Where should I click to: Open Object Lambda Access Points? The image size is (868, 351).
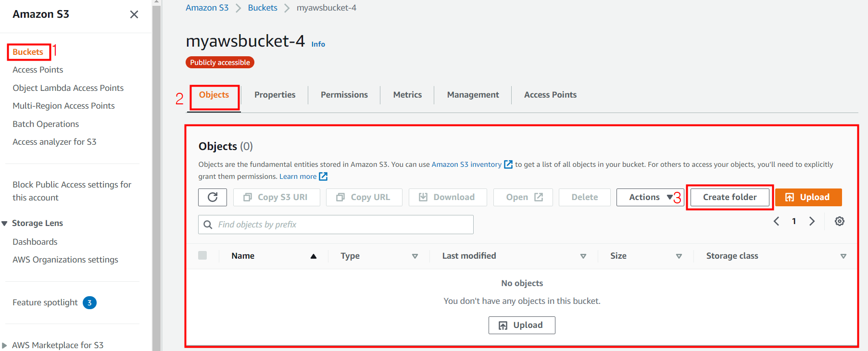pyautogui.click(x=68, y=88)
